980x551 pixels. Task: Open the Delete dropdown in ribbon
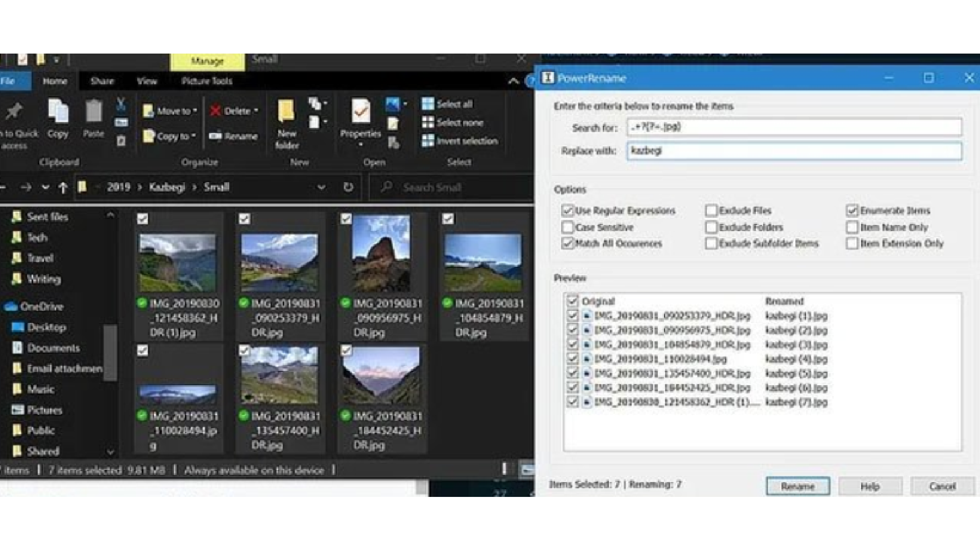click(256, 111)
